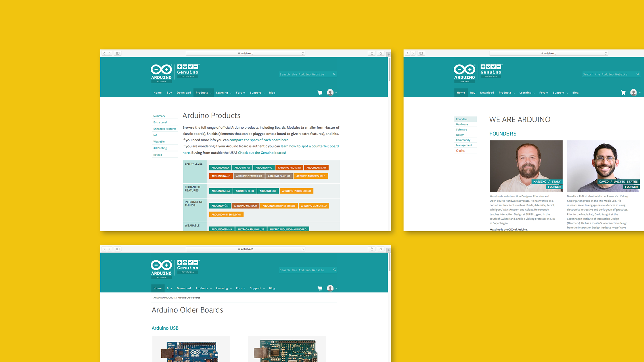Open the user profile avatar in the Products window
Image resolution: width=644 pixels, height=362 pixels.
point(330,93)
